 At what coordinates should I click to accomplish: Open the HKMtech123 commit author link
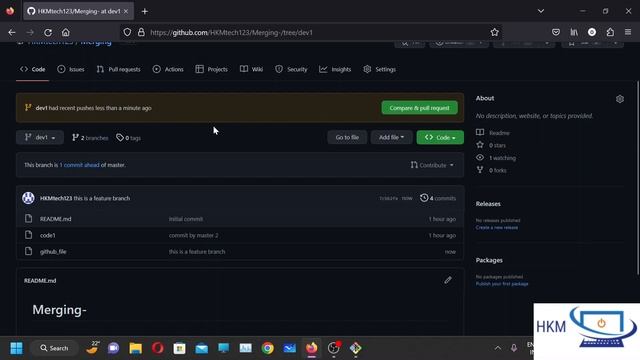click(x=56, y=198)
